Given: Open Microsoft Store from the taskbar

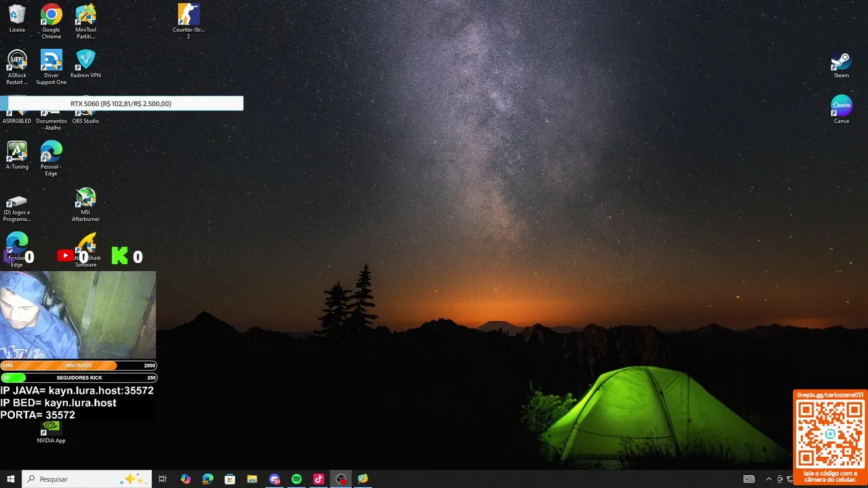Looking at the screenshot, I should [x=230, y=479].
